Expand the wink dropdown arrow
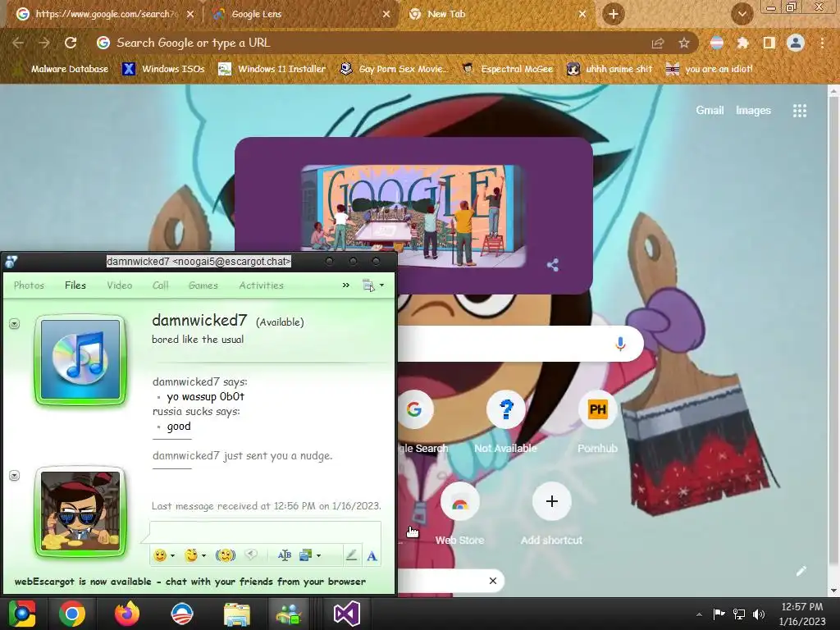 point(203,556)
